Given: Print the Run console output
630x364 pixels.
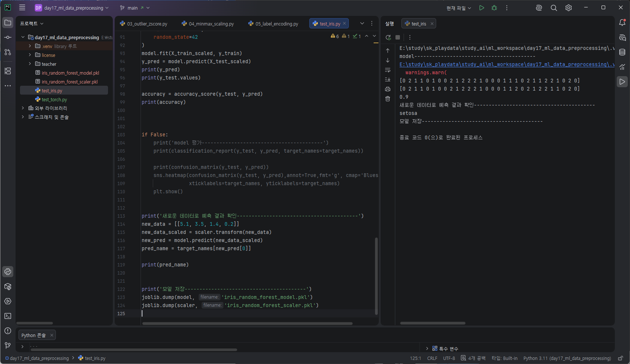Looking at the screenshot, I should point(388,89).
